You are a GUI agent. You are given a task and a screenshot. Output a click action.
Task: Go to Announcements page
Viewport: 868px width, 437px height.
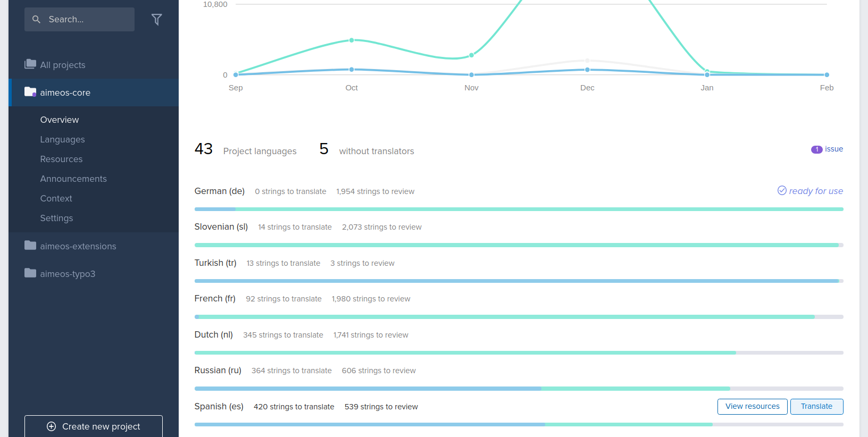pyautogui.click(x=73, y=179)
